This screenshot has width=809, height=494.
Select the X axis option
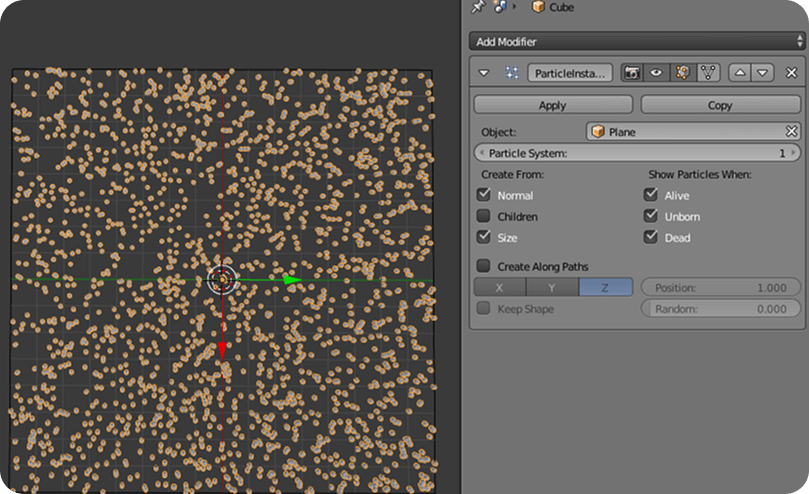(x=500, y=287)
